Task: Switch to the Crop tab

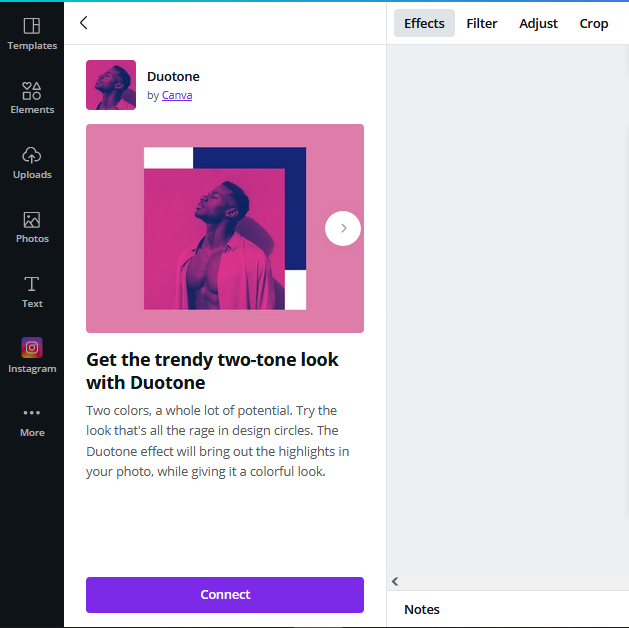Action: pyautogui.click(x=594, y=23)
